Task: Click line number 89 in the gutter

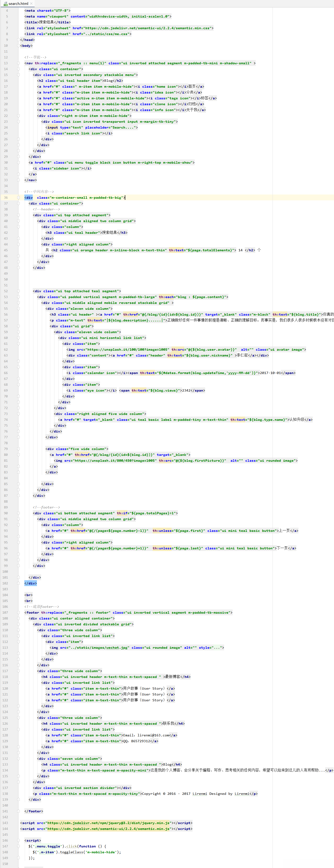Action: pos(6,507)
